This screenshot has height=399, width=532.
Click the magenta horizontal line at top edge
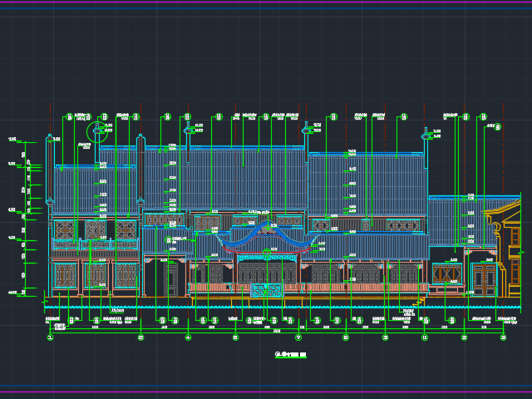coord(266,3)
